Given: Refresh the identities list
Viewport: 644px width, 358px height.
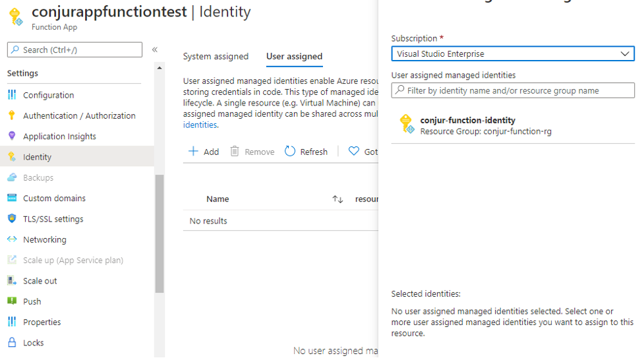Looking at the screenshot, I should (x=306, y=152).
